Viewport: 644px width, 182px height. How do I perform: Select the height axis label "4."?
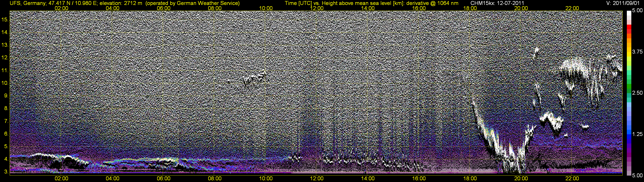tap(6, 159)
